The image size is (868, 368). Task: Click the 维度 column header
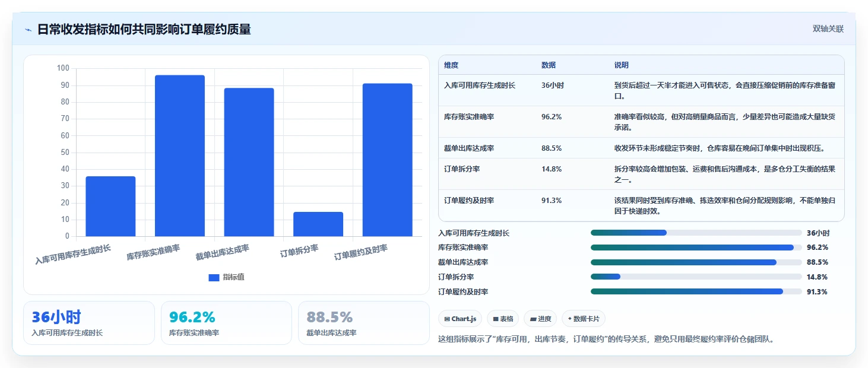tap(451, 65)
